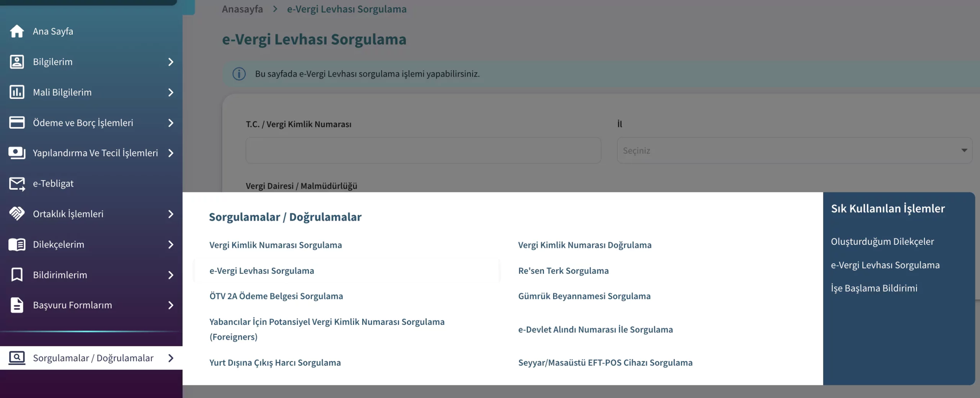Click the Dilekçelerim book icon
This screenshot has height=398, width=980.
[17, 244]
